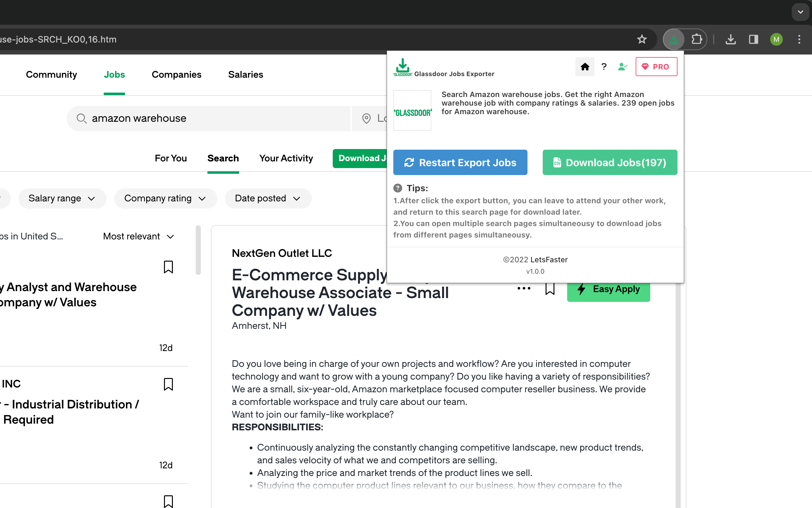This screenshot has height=508, width=812.
Task: Expand the tab search chevron at top right
Action: [800, 12]
